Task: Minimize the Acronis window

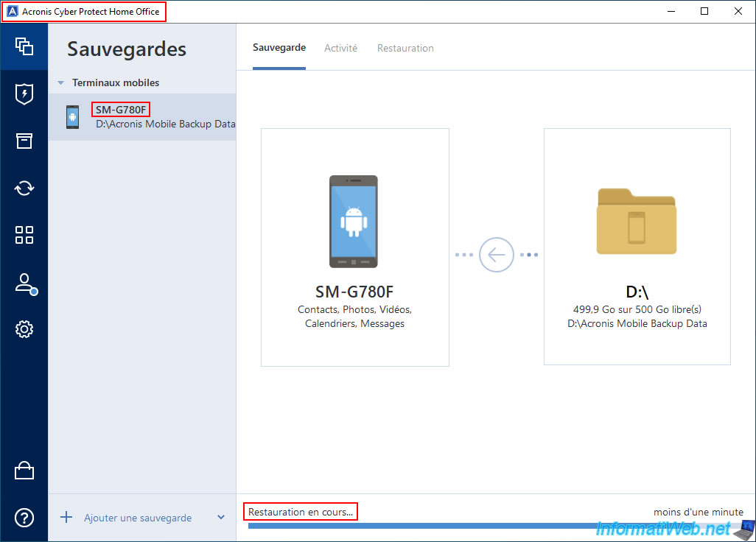Action: [x=671, y=11]
